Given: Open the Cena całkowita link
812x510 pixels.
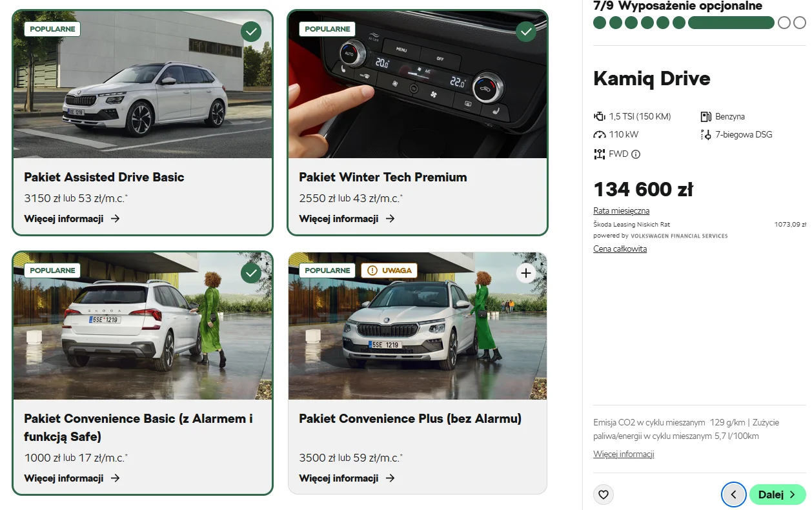Looking at the screenshot, I should 620,249.
